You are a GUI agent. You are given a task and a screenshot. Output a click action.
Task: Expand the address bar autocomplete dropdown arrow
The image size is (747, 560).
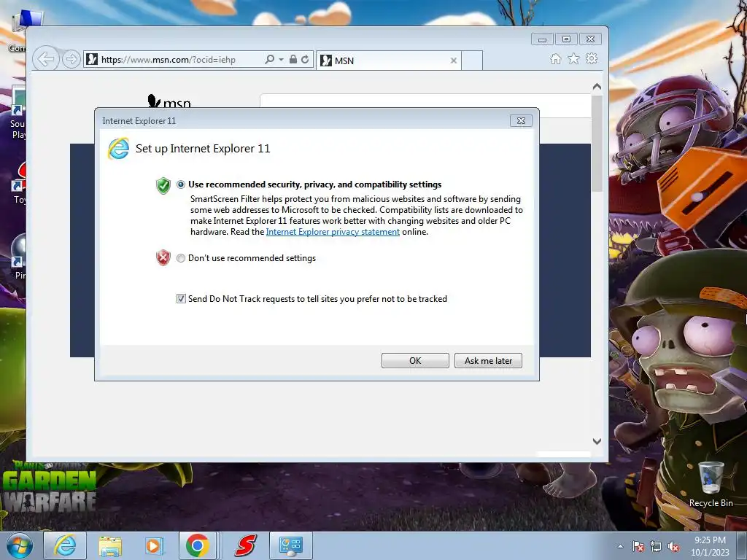[281, 60]
